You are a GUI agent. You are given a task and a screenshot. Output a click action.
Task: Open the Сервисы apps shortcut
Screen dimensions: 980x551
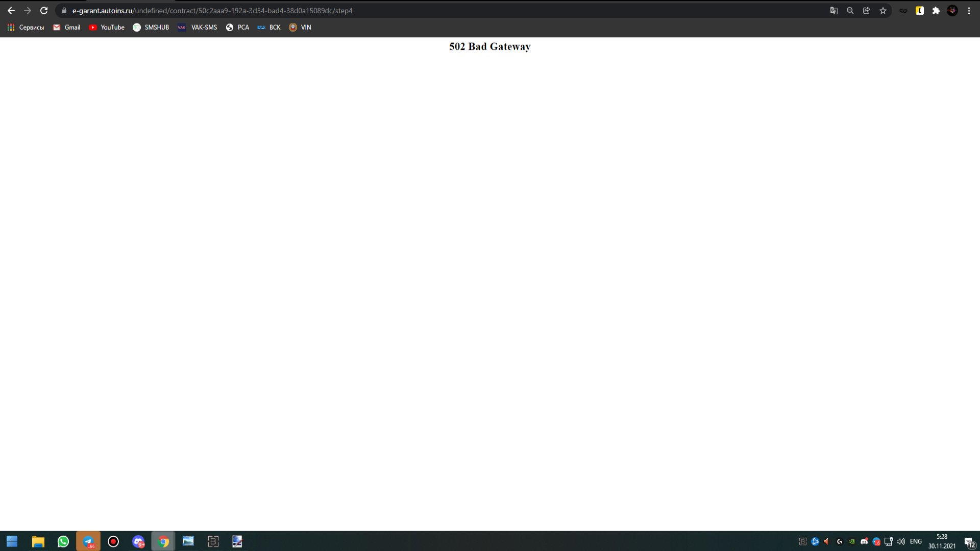26,28
